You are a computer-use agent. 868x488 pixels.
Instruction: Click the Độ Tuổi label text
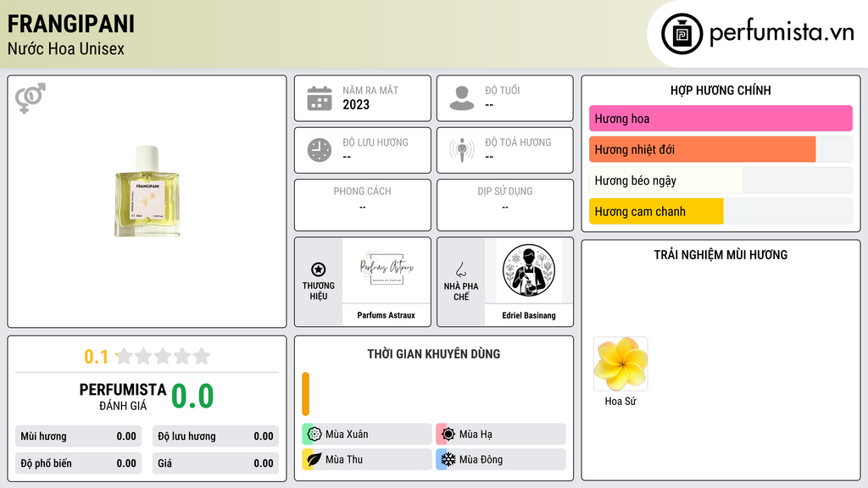(x=503, y=90)
